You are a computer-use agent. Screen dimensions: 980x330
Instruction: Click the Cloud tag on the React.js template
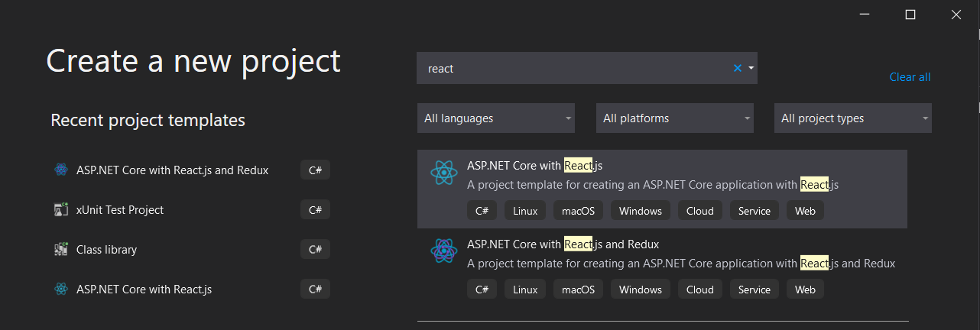coord(699,211)
